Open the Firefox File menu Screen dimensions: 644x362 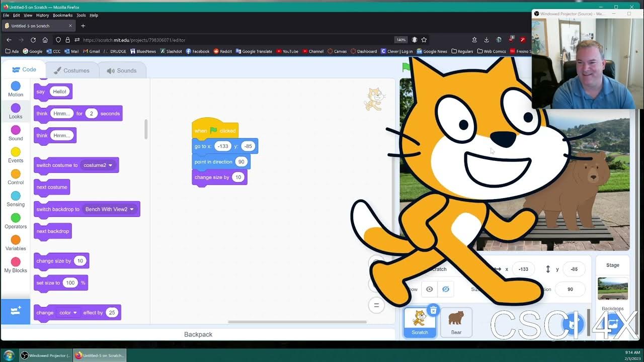click(x=6, y=16)
